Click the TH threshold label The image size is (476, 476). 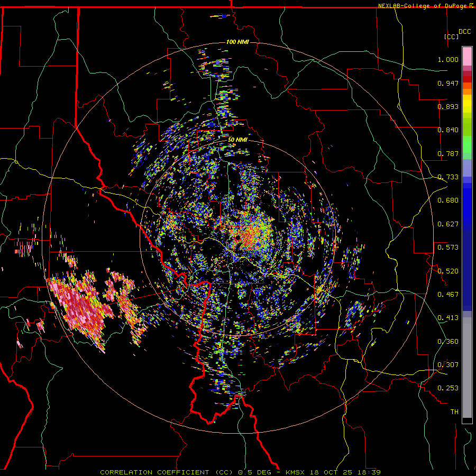coord(454,411)
